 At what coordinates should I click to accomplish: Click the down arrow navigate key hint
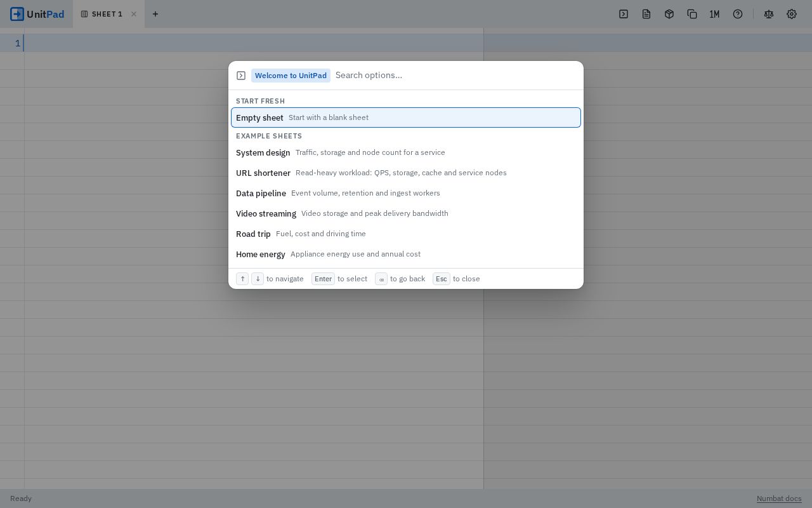pyautogui.click(x=258, y=279)
